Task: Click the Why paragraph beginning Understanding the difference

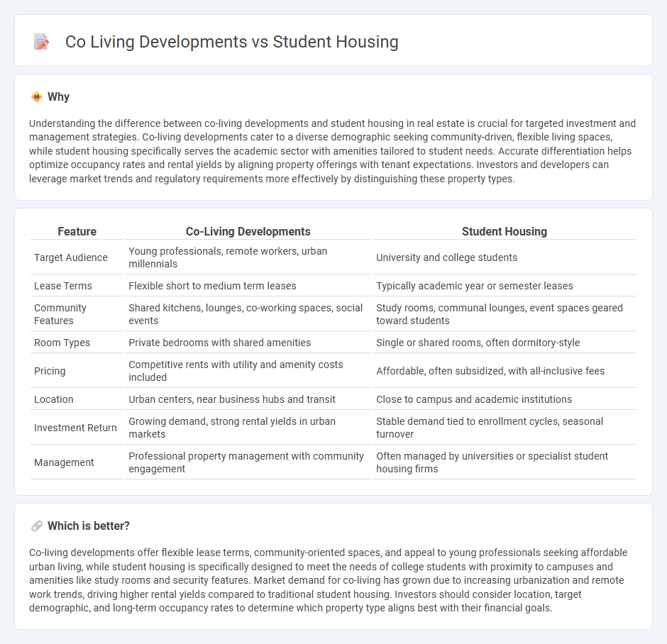Action: click(333, 151)
